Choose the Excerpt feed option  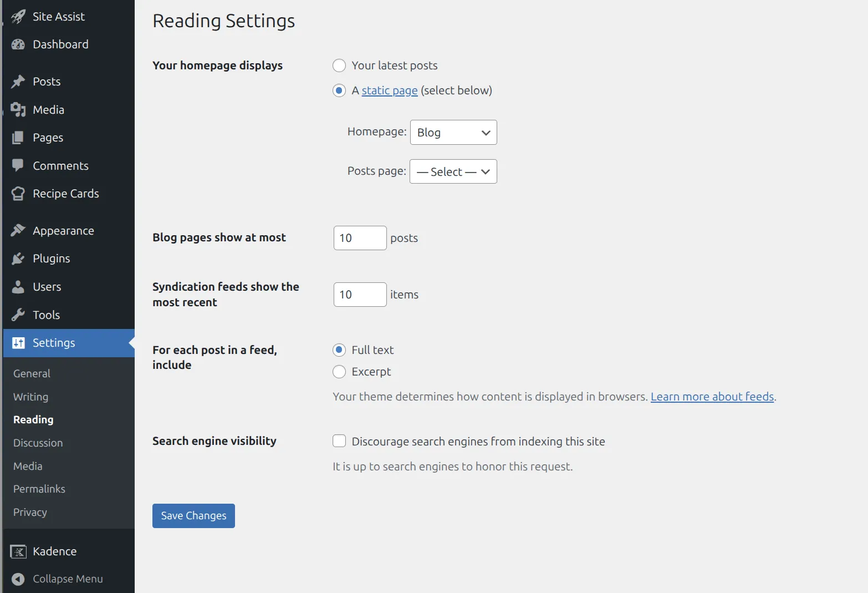(x=339, y=372)
